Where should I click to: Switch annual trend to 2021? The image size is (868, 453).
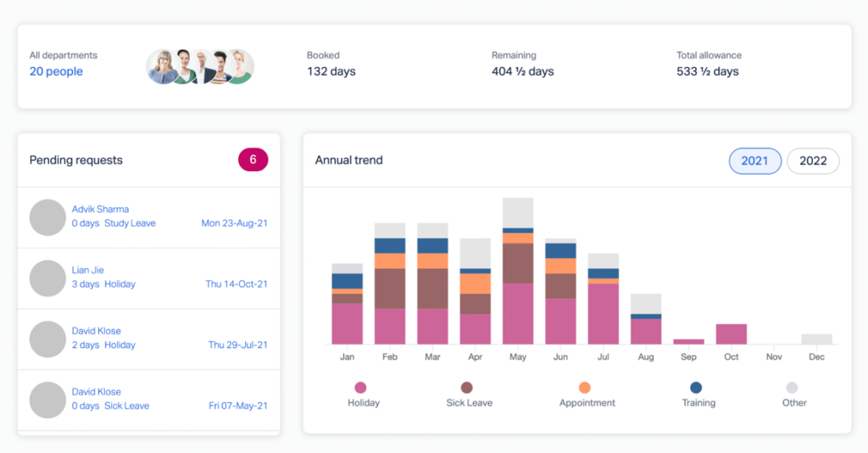point(754,161)
